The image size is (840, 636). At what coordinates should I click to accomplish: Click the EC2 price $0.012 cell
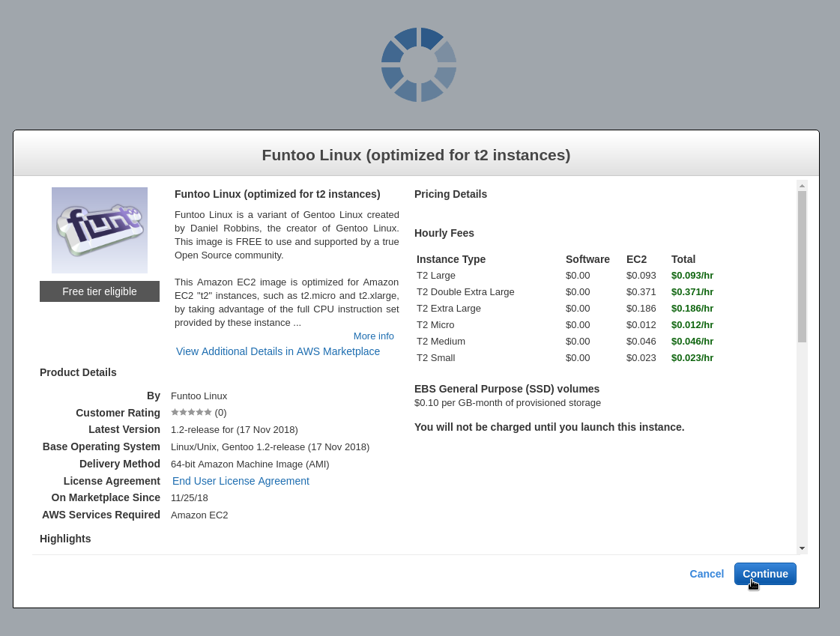coord(641,325)
